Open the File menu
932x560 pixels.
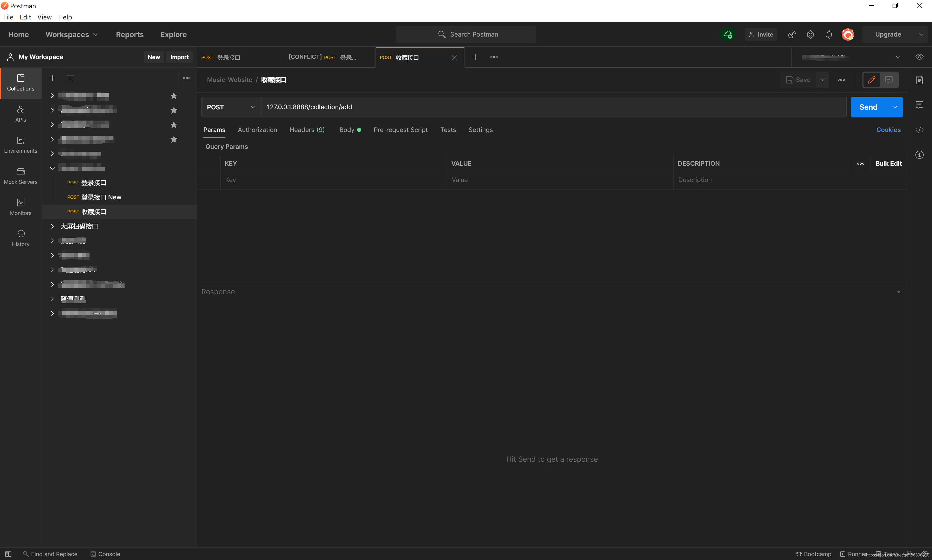click(x=8, y=17)
